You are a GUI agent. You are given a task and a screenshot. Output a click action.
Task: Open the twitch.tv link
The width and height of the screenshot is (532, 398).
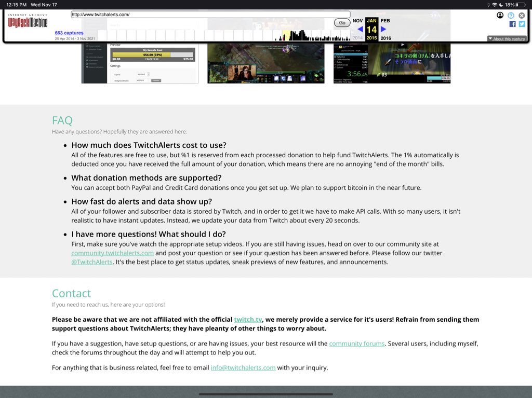[x=248, y=320]
